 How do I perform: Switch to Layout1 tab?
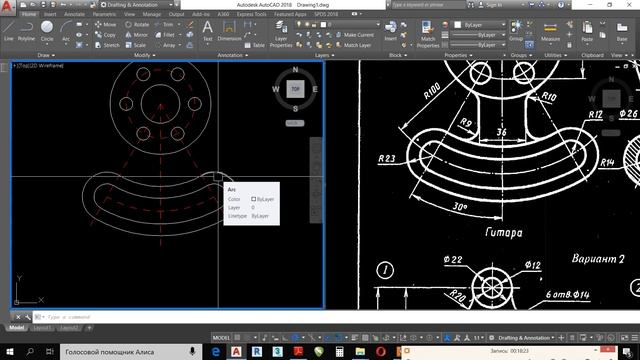click(x=42, y=328)
